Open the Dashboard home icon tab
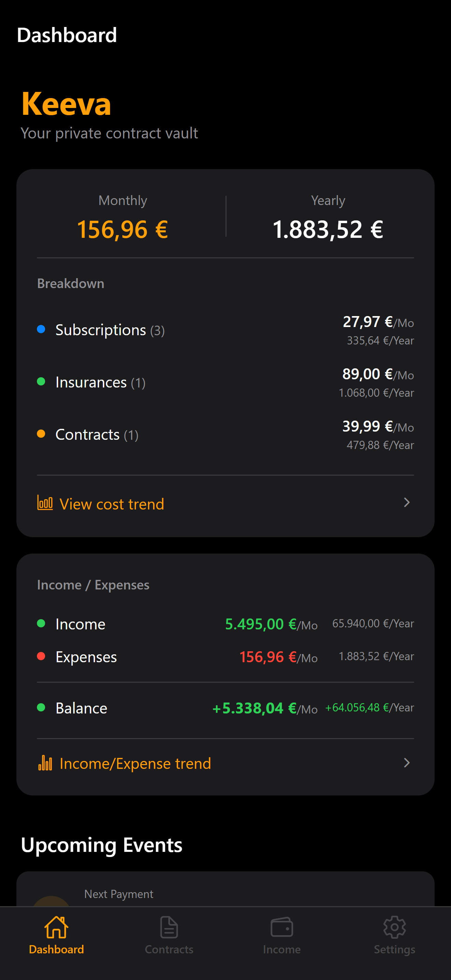This screenshot has height=980, width=451. pyautogui.click(x=56, y=927)
